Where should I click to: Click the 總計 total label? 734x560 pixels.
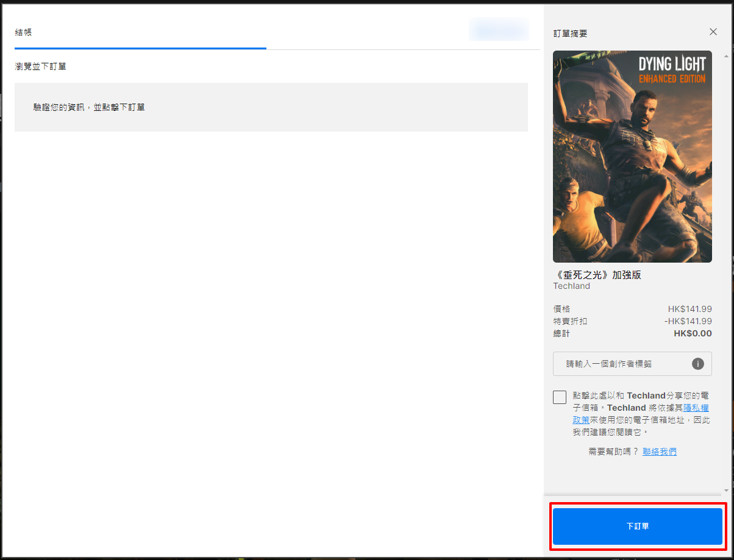coord(561,333)
